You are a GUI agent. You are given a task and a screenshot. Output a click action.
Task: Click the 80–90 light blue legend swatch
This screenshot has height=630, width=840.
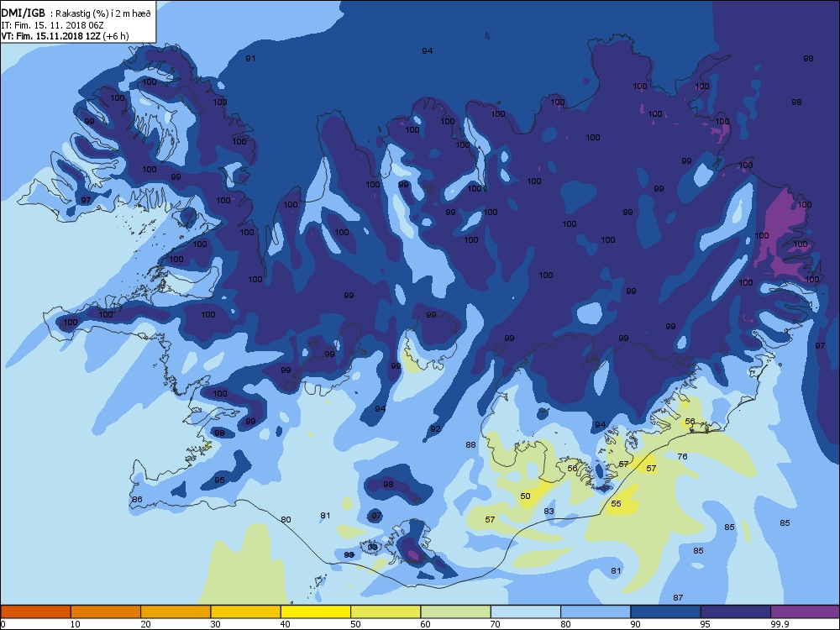(x=596, y=612)
